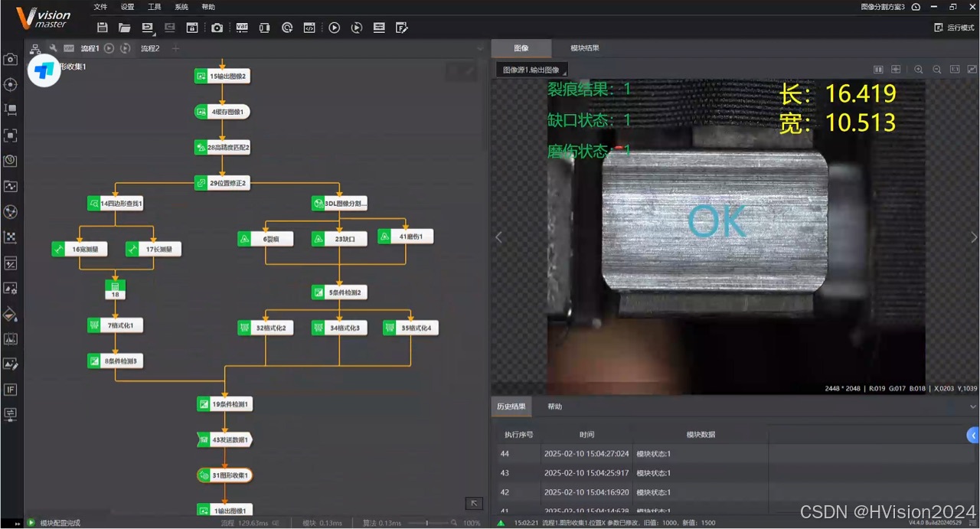Image resolution: width=980 pixels, height=529 pixels.
Task: Collapse the history results panel chevron
Action: (x=973, y=407)
